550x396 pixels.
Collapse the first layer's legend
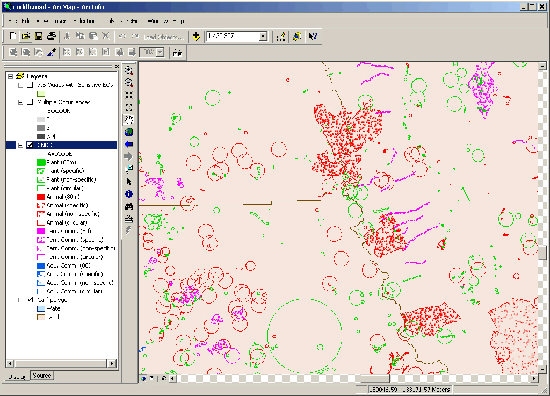[20, 85]
